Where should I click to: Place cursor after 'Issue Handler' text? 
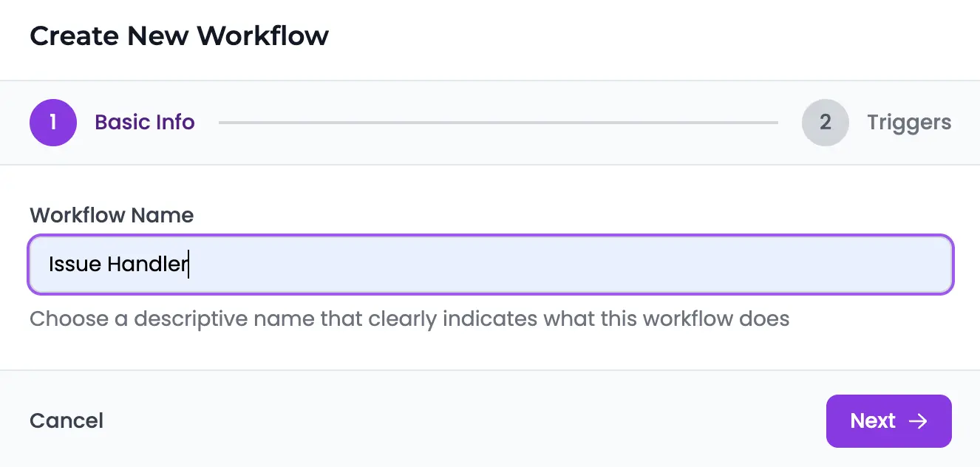(x=189, y=265)
